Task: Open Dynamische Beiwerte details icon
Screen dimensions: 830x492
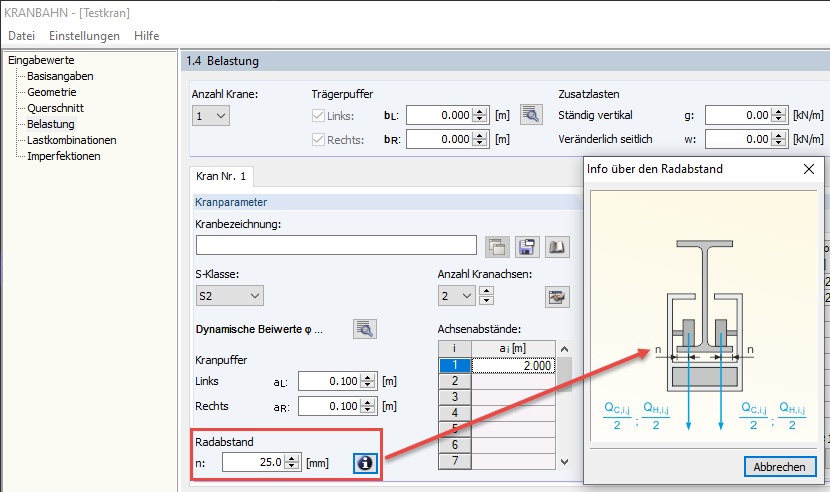Action: tap(365, 329)
